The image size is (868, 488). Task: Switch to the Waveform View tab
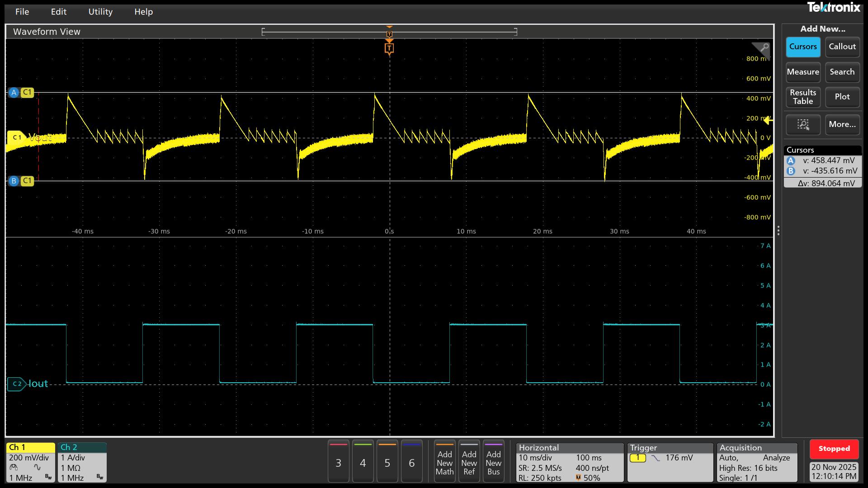coord(46,32)
